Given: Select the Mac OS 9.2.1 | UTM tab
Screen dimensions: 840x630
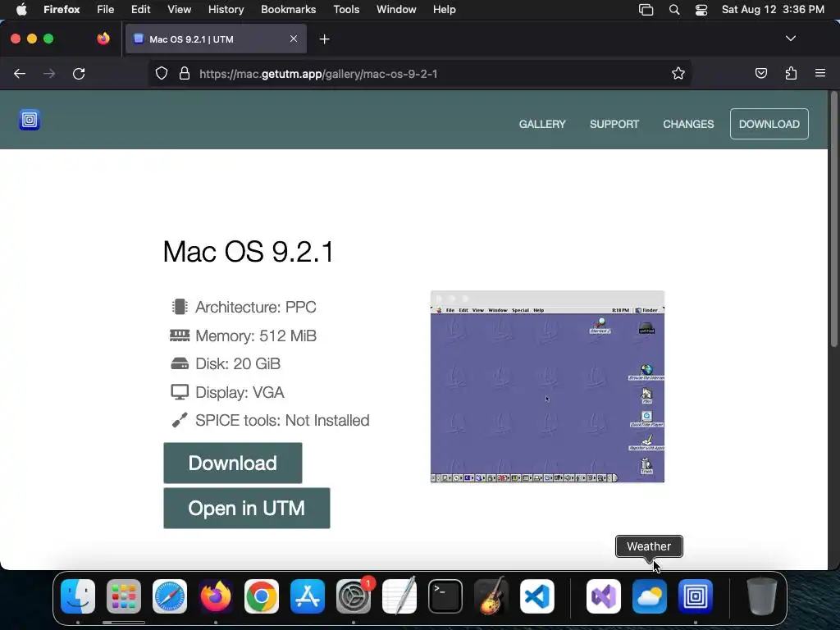Looking at the screenshot, I should pos(216,39).
